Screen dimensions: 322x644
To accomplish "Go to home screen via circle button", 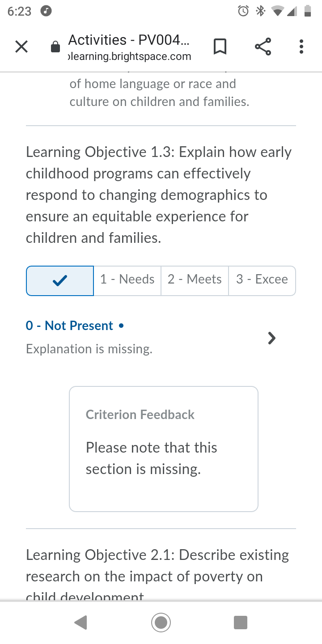I will pyautogui.click(x=161, y=622).
